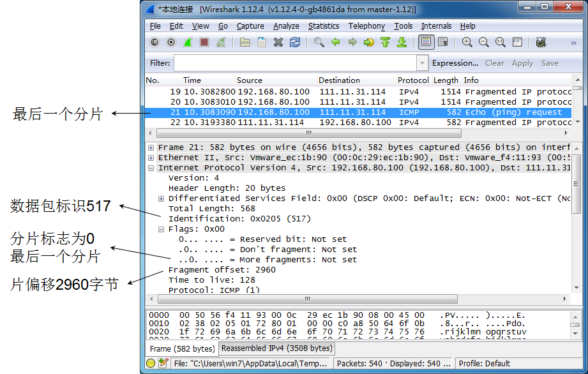Start a new live capture (green fin)

(x=188, y=42)
